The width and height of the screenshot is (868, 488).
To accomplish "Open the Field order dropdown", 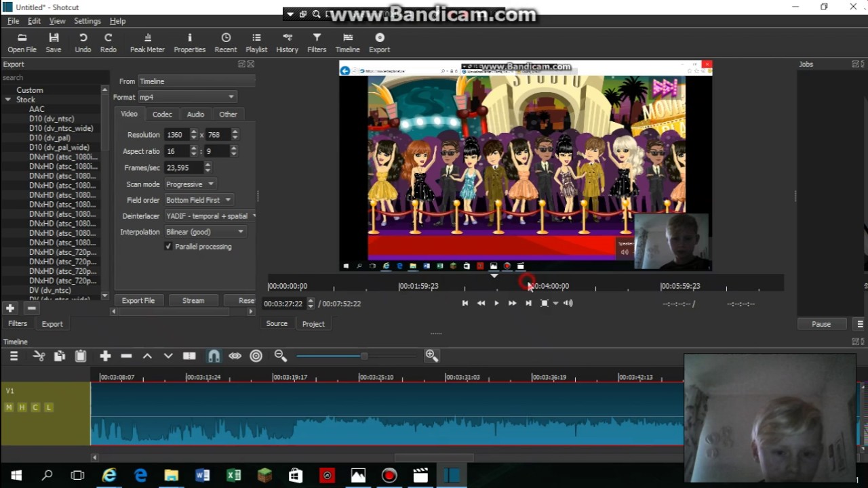I will [199, 200].
